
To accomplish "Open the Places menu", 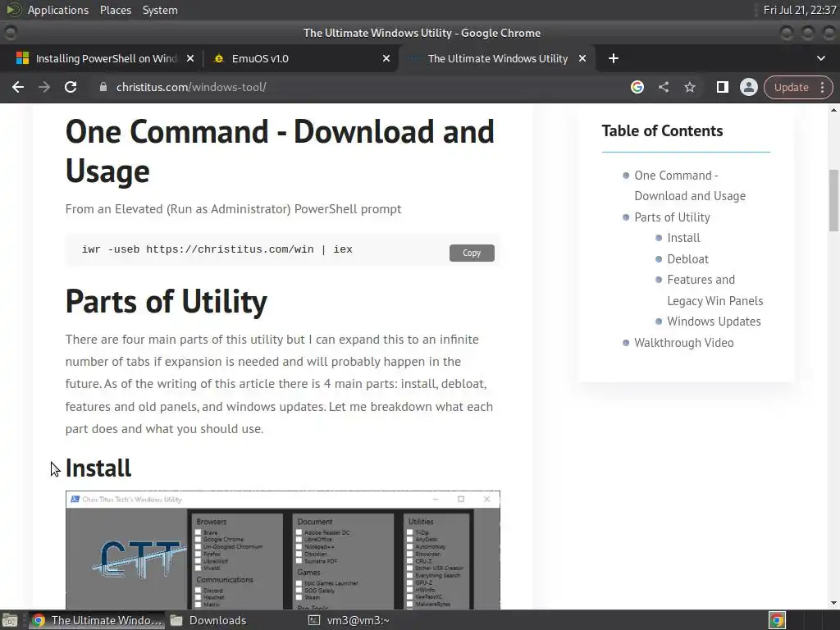I will (115, 10).
